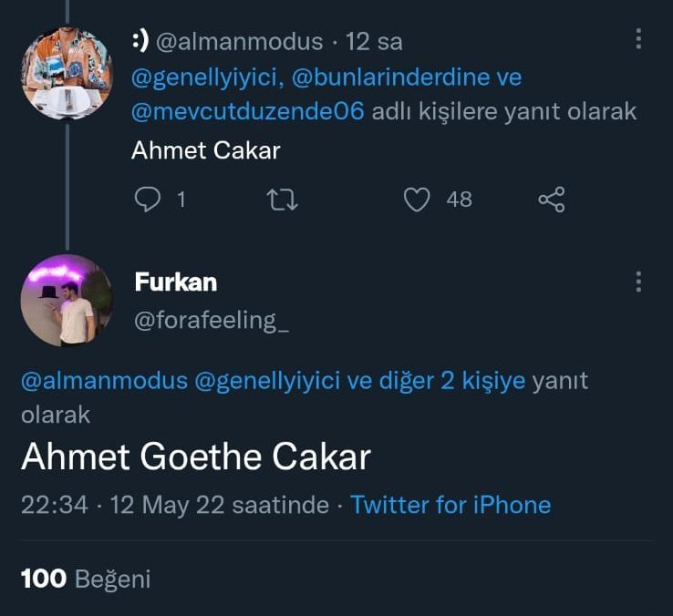Viewport: 673px width, 616px height.
Task: Open the @mevcutduzende06 profile link
Action: click(x=248, y=111)
